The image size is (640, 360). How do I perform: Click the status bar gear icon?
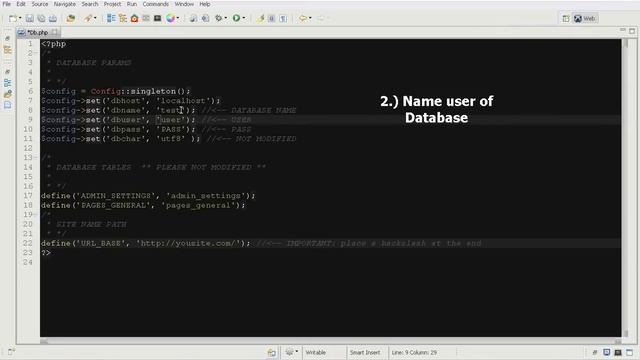pos(289,352)
